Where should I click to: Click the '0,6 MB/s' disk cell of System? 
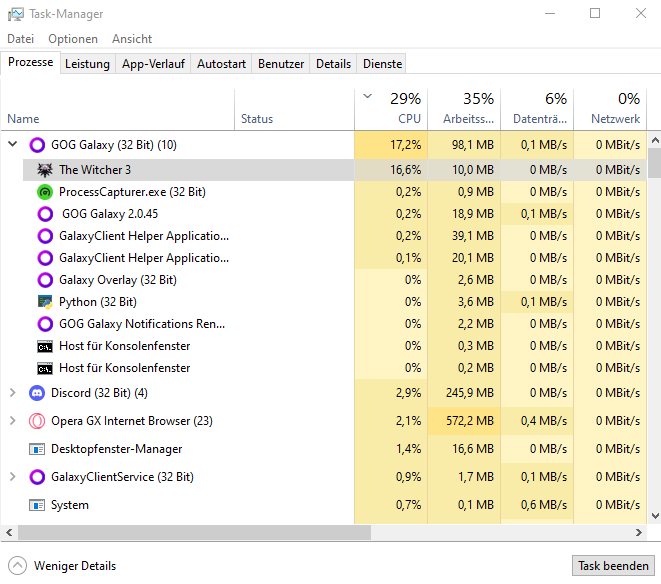point(537,505)
